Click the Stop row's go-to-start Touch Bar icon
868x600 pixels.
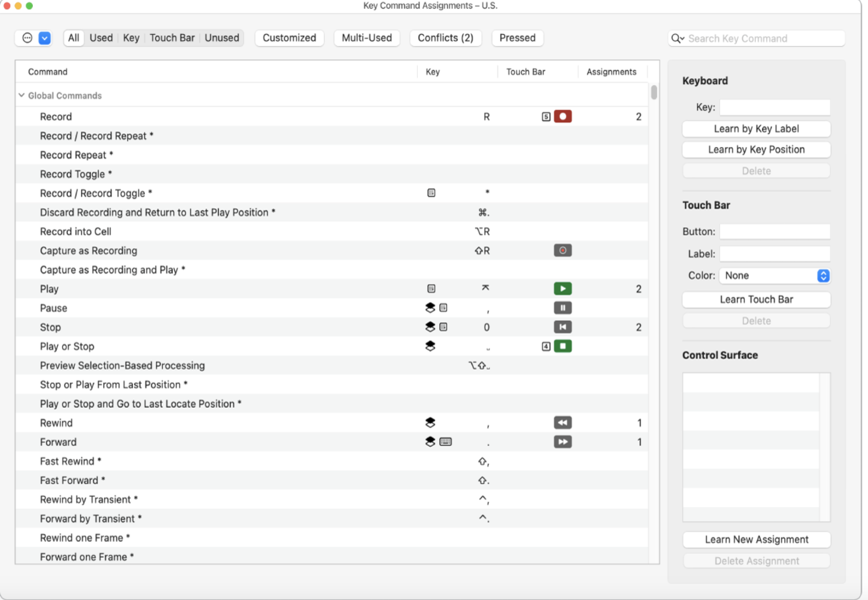(x=562, y=327)
